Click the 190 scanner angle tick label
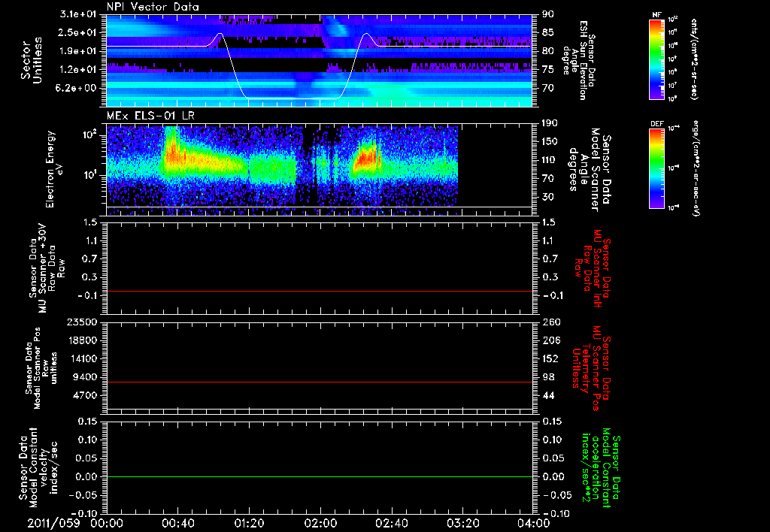The image size is (770, 532). click(x=550, y=123)
